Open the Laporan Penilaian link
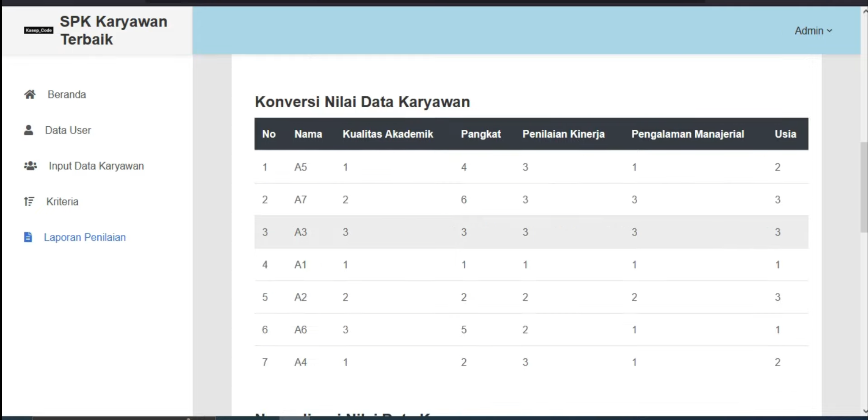The width and height of the screenshot is (868, 420). click(x=85, y=237)
